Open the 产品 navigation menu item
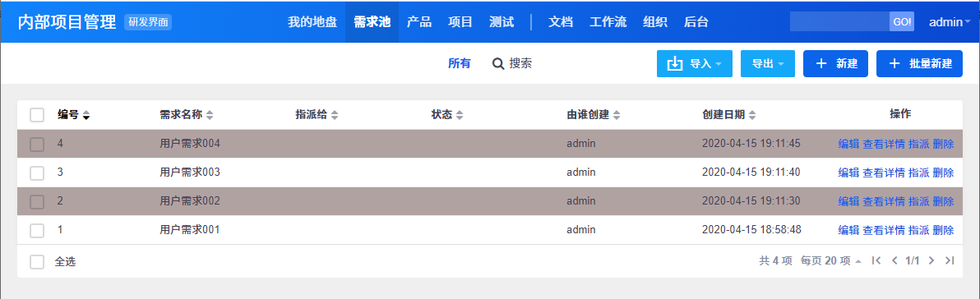The width and height of the screenshot is (980, 299). click(x=418, y=22)
